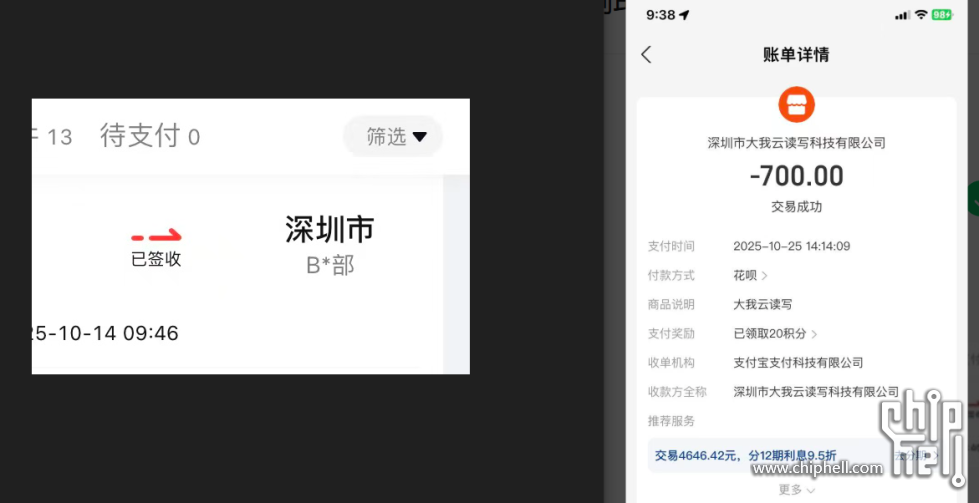979x503 pixels.
Task: Tap the merchant name 深圳市大我云读写科技有限公司 heading
Action: click(x=796, y=143)
